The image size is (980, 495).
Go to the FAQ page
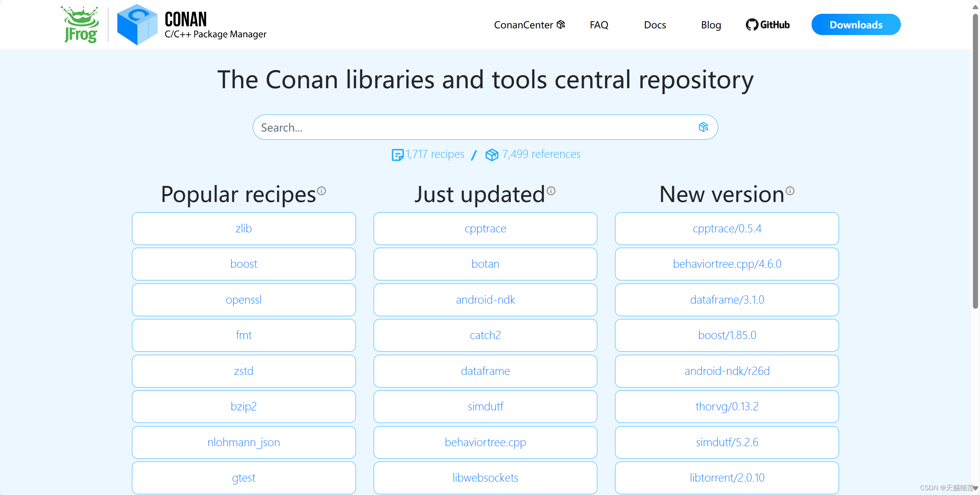pyautogui.click(x=599, y=25)
